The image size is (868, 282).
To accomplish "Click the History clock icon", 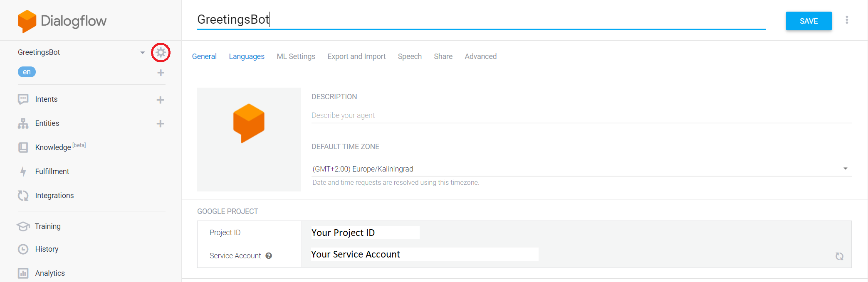I will [23, 249].
